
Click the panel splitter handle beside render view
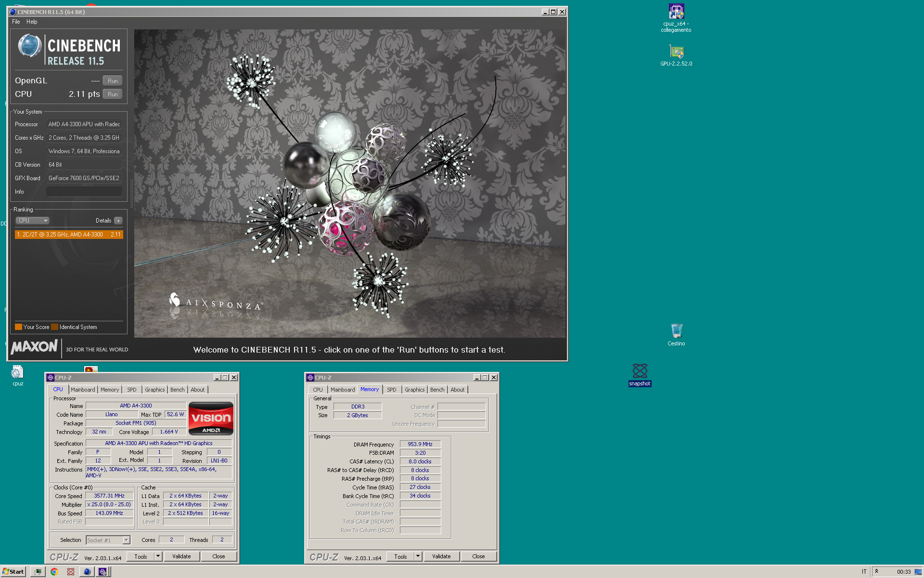131,193
